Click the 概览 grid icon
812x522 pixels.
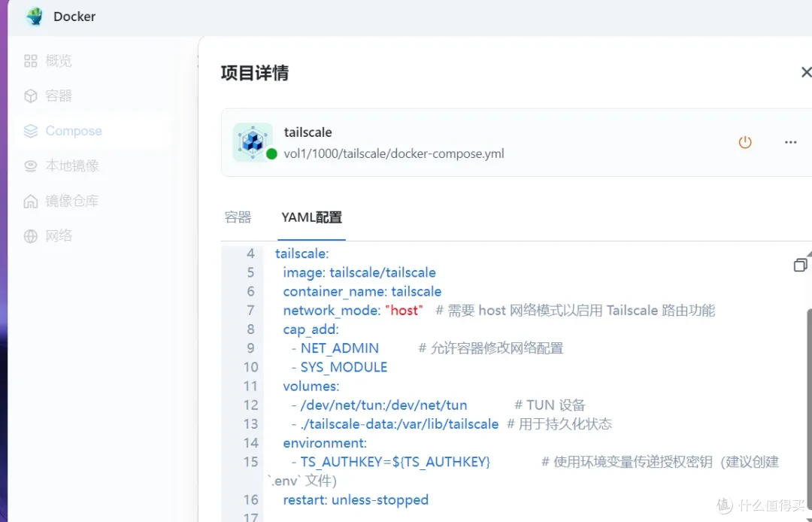tap(31, 61)
